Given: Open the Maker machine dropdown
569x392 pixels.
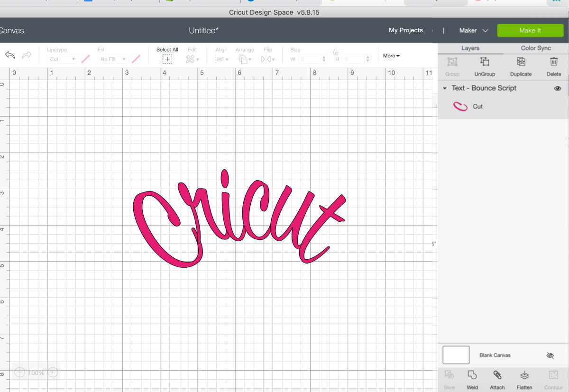Looking at the screenshot, I should tap(473, 30).
